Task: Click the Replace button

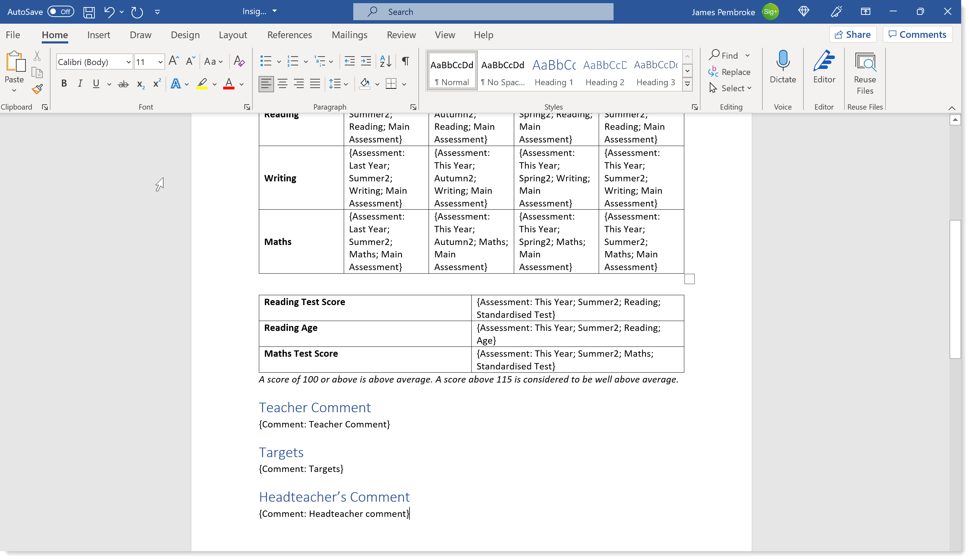Action: [729, 72]
